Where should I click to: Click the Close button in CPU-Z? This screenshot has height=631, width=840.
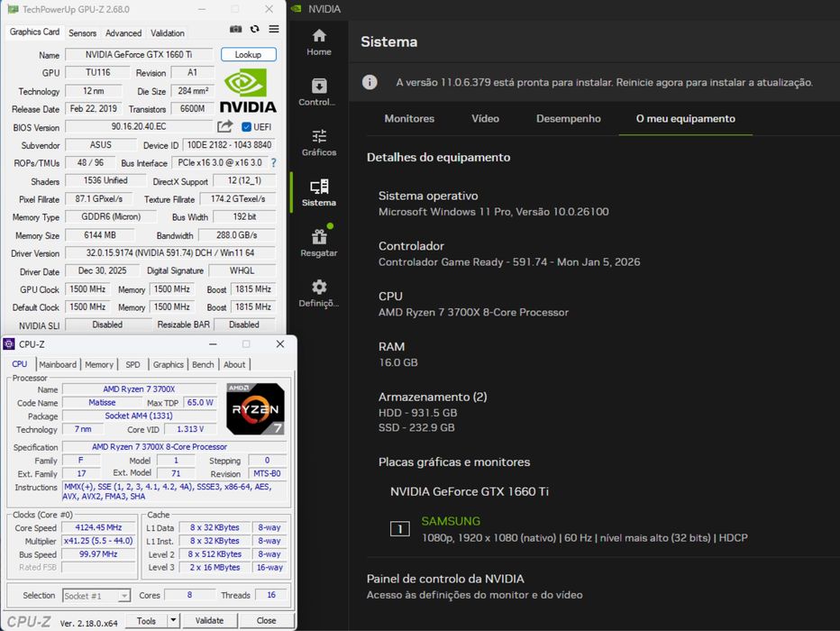coord(266,620)
